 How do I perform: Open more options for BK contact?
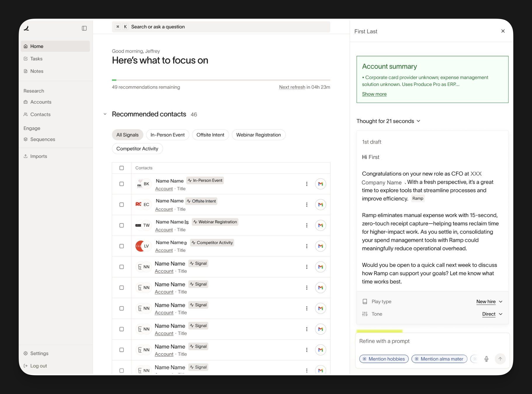coord(307,184)
